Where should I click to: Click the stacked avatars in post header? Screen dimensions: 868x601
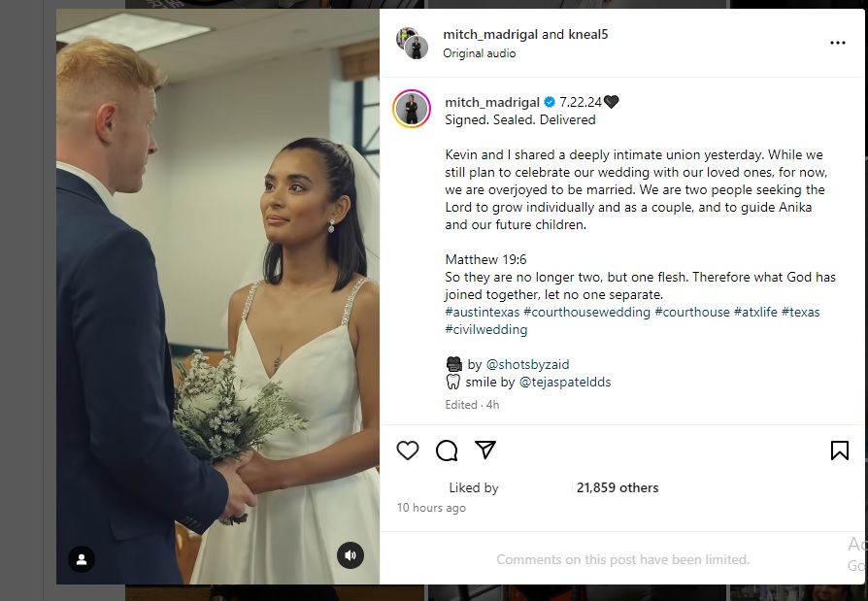[x=413, y=43]
